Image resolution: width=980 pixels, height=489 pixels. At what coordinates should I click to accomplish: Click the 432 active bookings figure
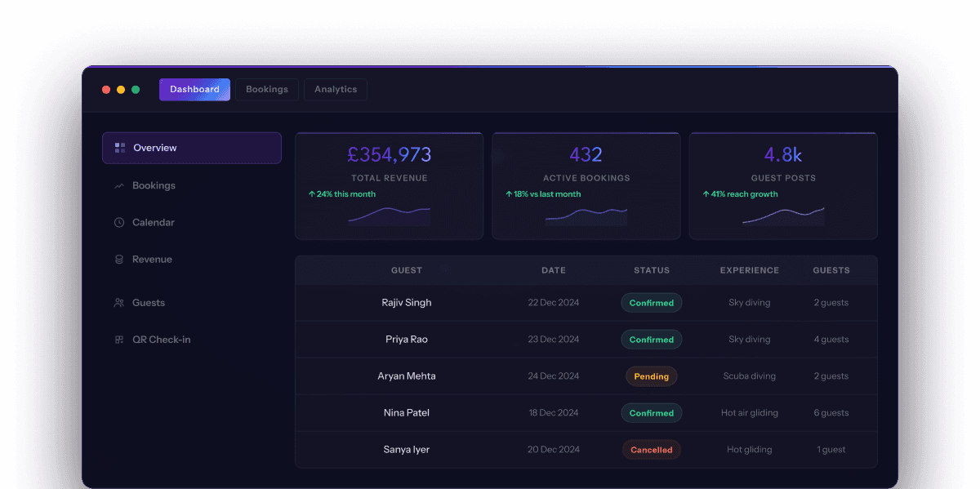[586, 154]
